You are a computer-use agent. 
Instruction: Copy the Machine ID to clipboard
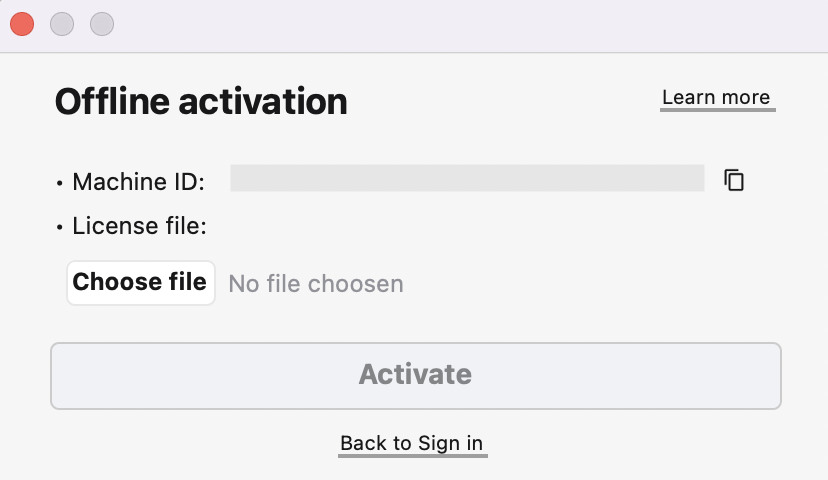pos(734,180)
